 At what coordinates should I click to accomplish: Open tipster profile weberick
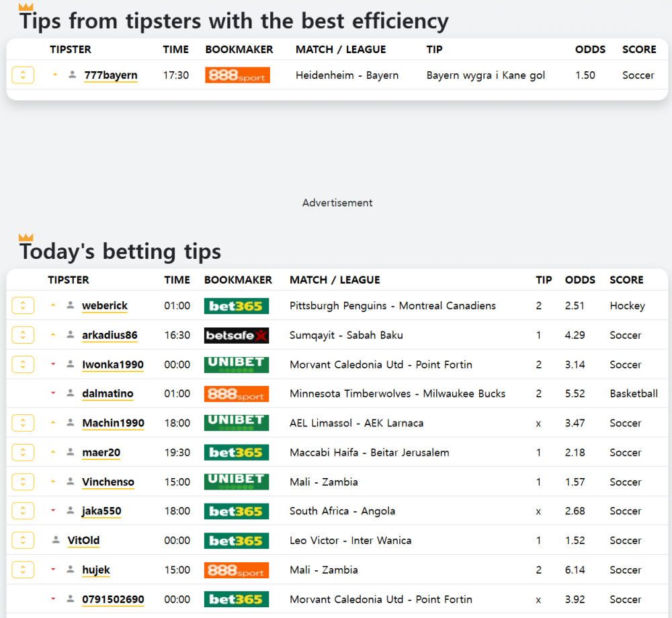105,306
